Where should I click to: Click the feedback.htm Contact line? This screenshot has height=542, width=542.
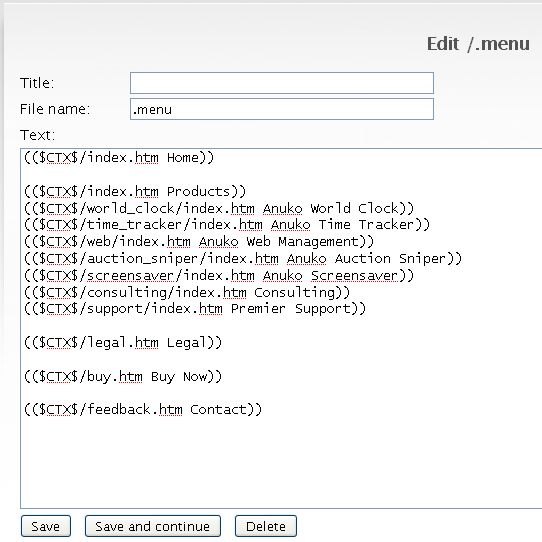coord(143,410)
